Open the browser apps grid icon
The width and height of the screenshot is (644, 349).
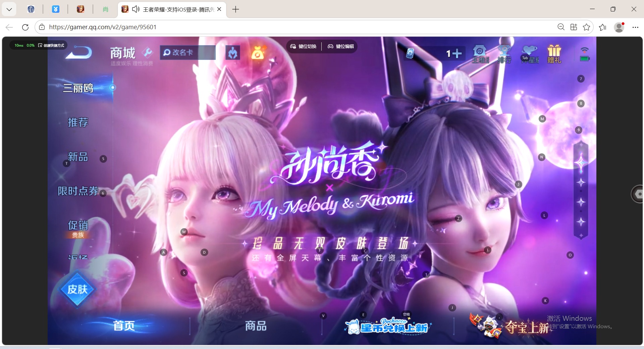coord(574,27)
